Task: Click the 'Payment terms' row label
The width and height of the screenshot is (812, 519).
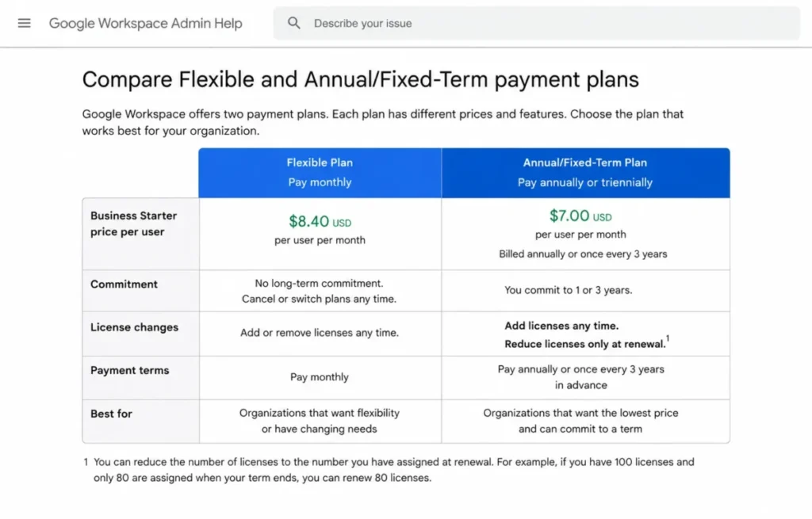Action: pyautogui.click(x=129, y=371)
